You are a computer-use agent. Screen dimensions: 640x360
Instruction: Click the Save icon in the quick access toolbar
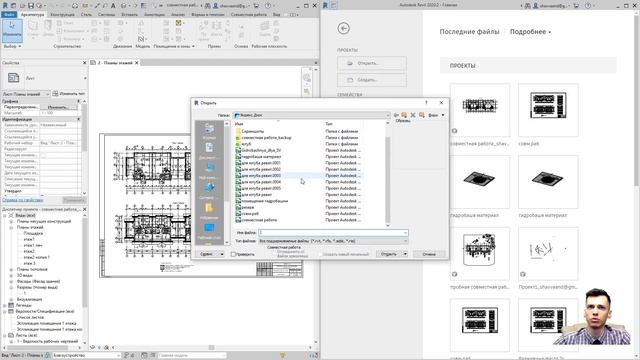31,6
